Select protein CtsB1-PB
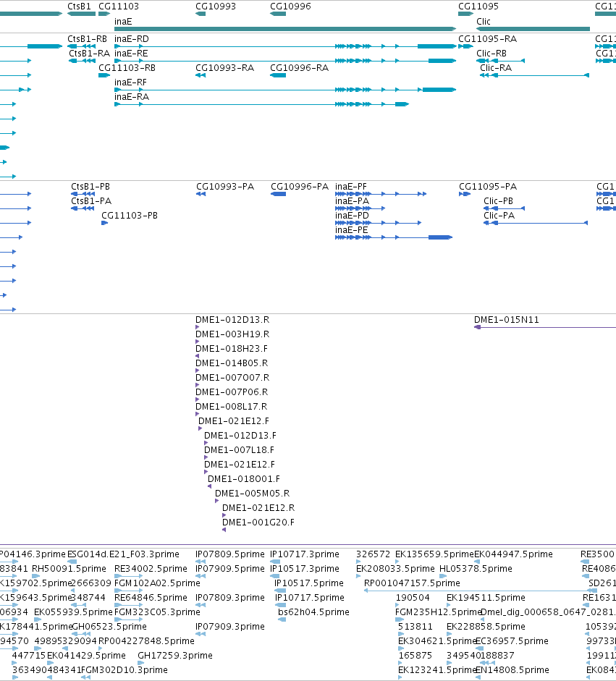The height and width of the screenshot is (681, 616). click(83, 194)
